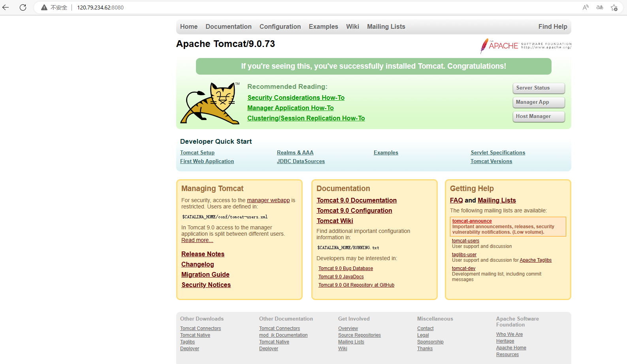Open the Examples link under Developer Quick Start
The image size is (627, 364).
[x=386, y=152]
